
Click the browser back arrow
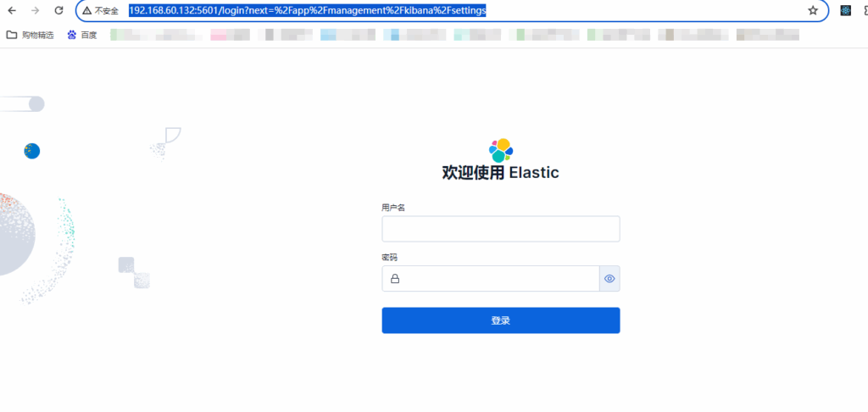pyautogui.click(x=12, y=10)
